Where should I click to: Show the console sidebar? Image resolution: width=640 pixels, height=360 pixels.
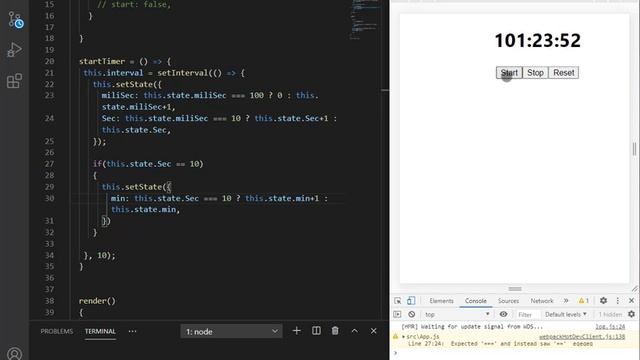(x=397, y=314)
